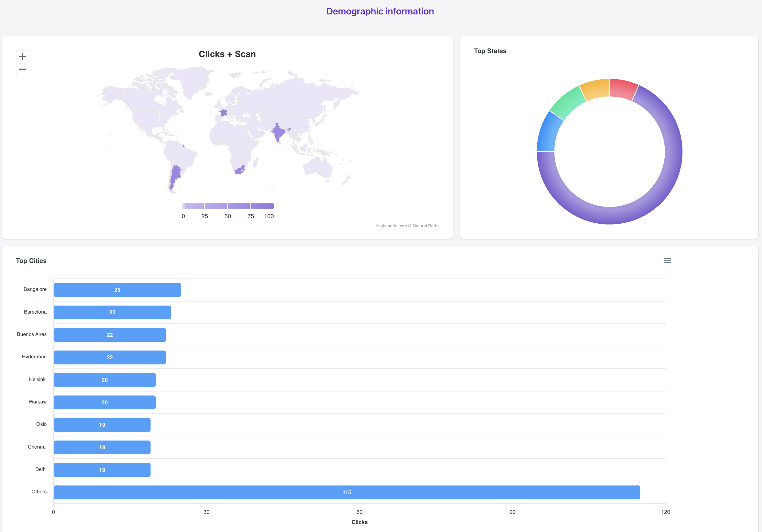This screenshot has height=532, width=762.
Task: Click the Buenos Aires bar
Action: pyautogui.click(x=110, y=335)
